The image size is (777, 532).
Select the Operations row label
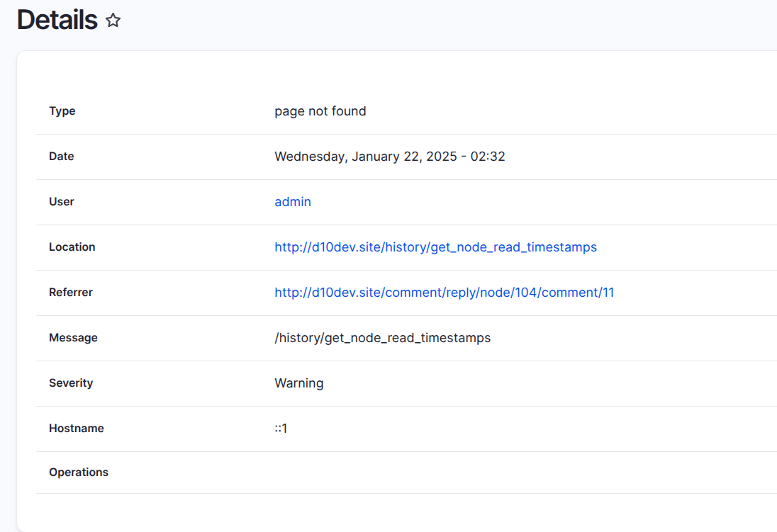click(79, 472)
